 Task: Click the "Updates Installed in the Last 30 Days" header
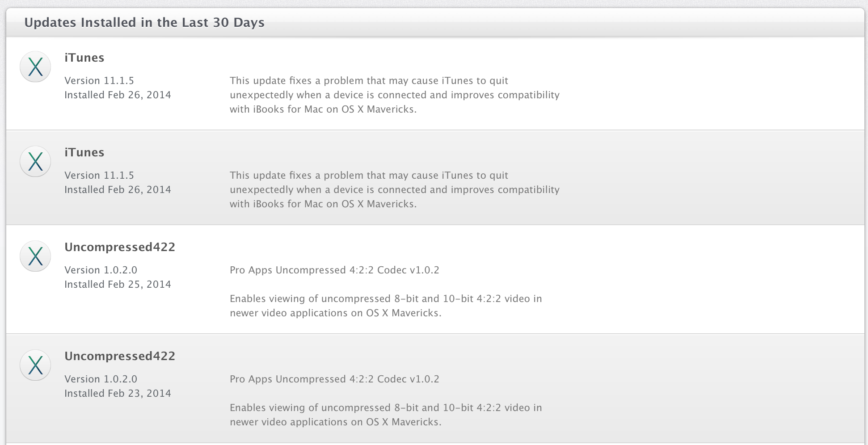144,22
